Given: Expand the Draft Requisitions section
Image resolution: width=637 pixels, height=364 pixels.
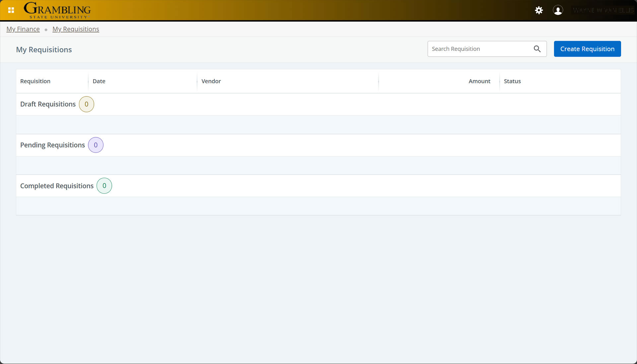Looking at the screenshot, I should click(48, 104).
